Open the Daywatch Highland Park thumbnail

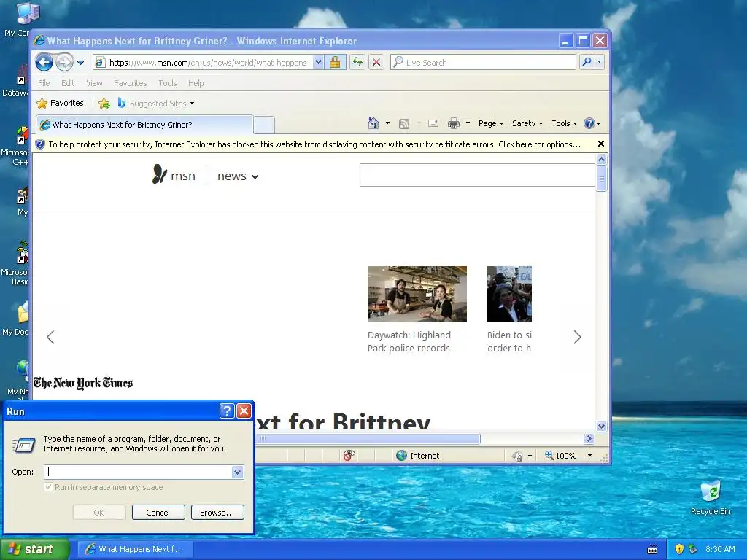pyautogui.click(x=417, y=293)
